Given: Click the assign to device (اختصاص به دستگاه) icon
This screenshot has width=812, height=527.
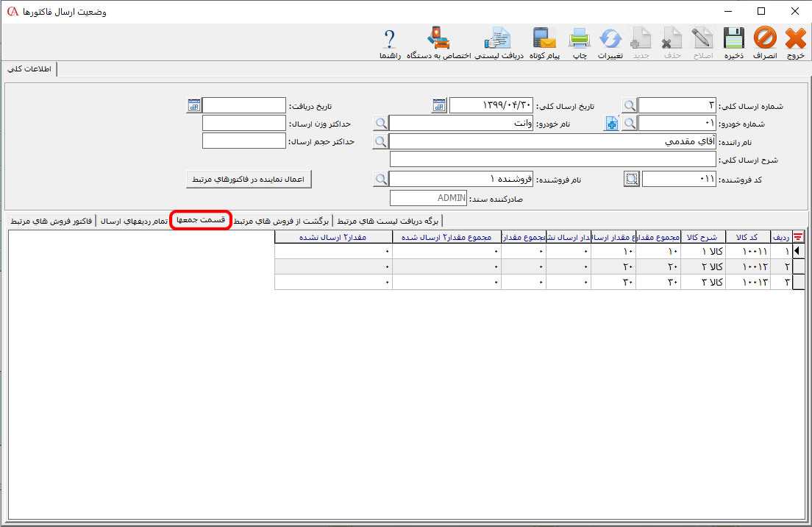Looking at the screenshot, I should [439, 38].
